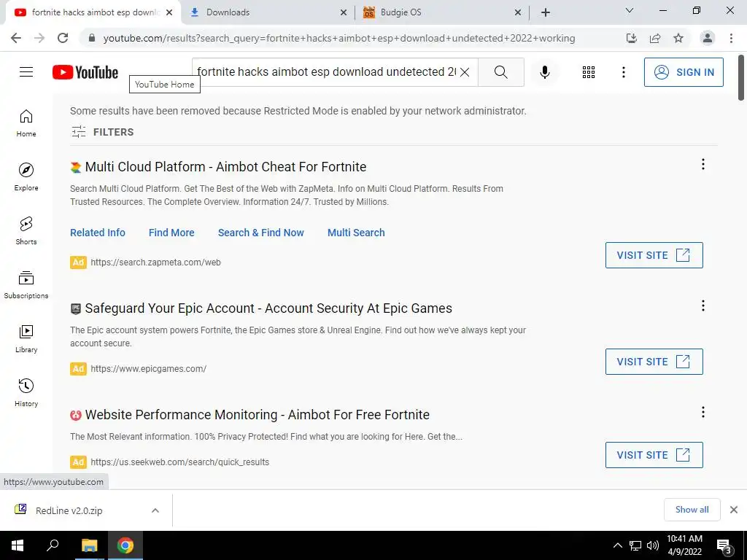Image resolution: width=747 pixels, height=560 pixels.
Task: Open the network tray icon
Action: click(x=635, y=545)
